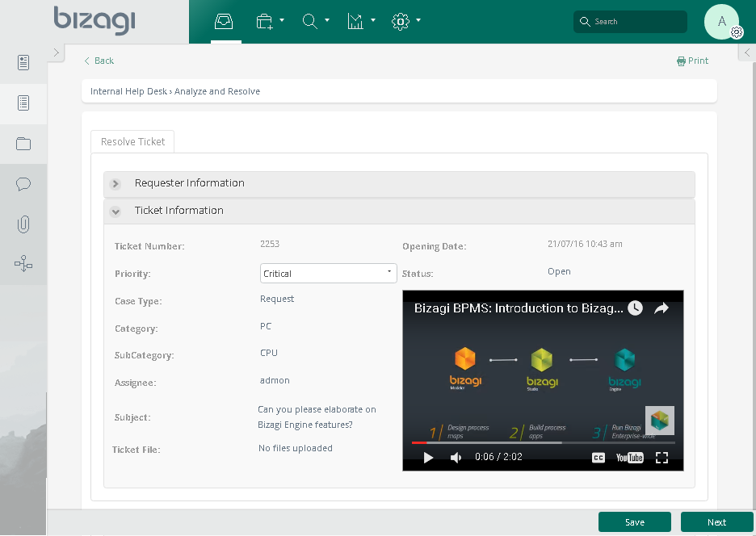This screenshot has height=536, width=756.
Task: Expand the Requester Information section
Action: [x=115, y=184]
